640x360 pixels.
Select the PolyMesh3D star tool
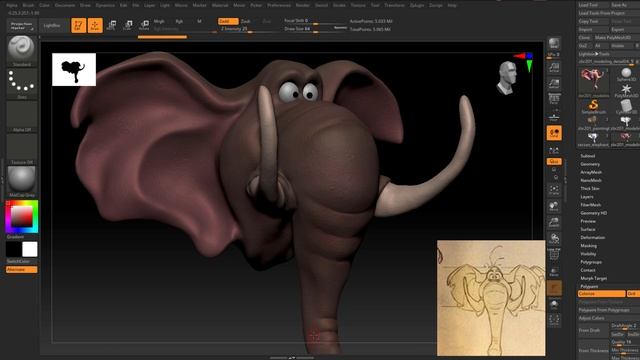tap(626, 91)
